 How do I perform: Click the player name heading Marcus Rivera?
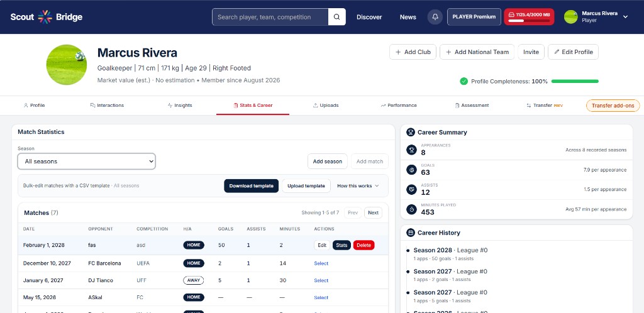tap(137, 53)
